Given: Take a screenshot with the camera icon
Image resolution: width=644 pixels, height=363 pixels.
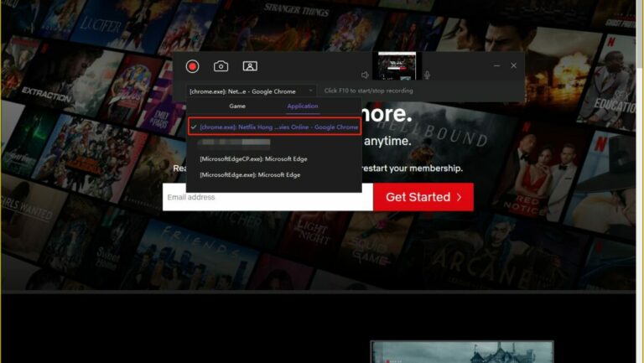Looking at the screenshot, I should coord(221,66).
